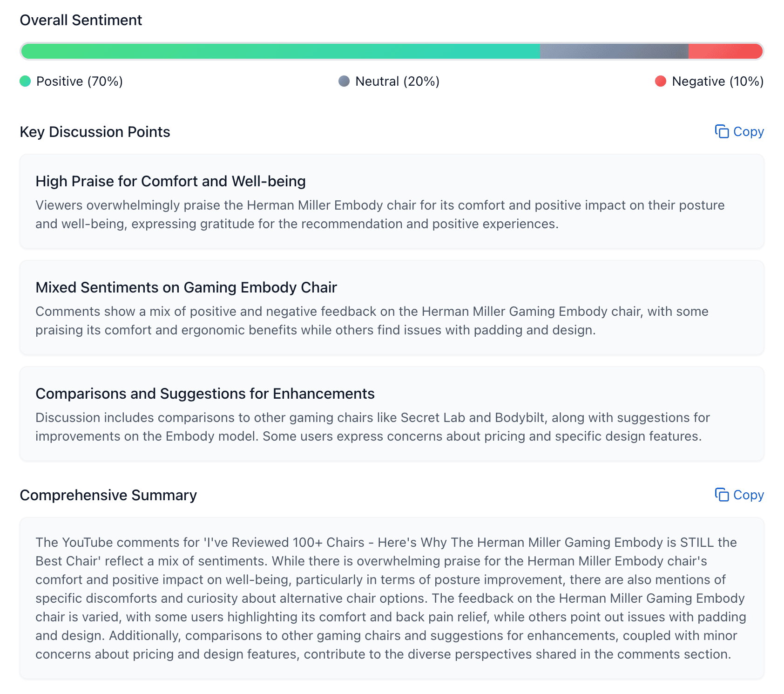
Task: Click the duplicate-pages glyph near Comprehensive Summary
Action: [721, 495]
